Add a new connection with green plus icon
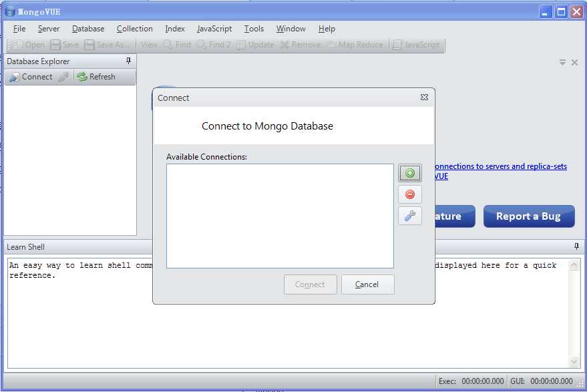The image size is (587, 392). click(x=410, y=173)
